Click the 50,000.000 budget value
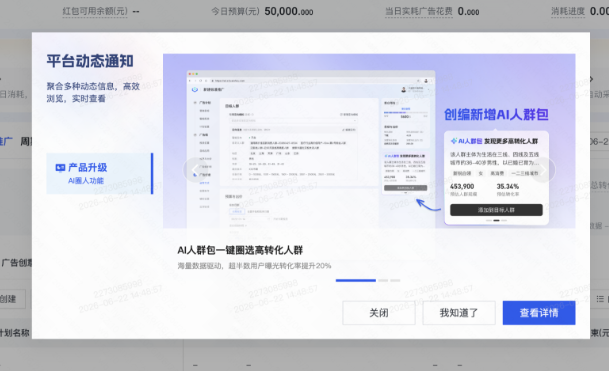The width and height of the screenshot is (609, 371). 289,11
